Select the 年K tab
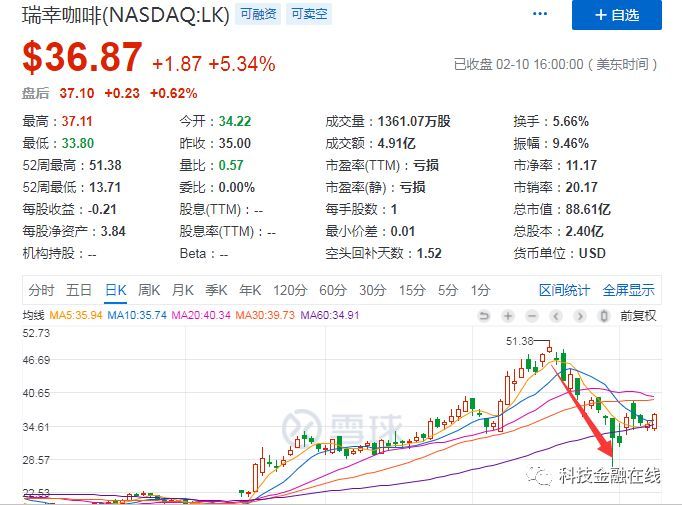The width and height of the screenshot is (682, 505). click(x=250, y=290)
